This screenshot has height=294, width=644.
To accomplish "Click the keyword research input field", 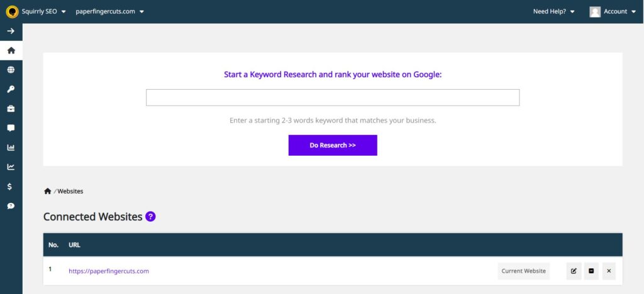I will click(x=333, y=97).
